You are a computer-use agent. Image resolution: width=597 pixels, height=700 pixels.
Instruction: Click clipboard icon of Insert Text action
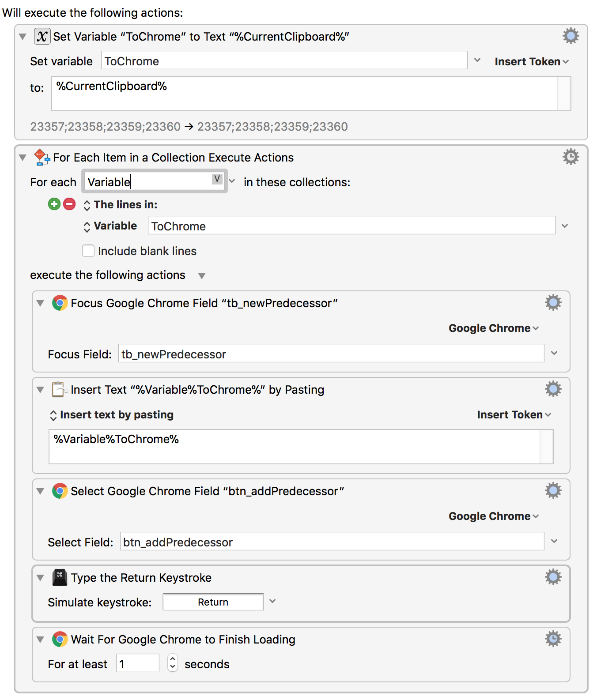(x=59, y=389)
